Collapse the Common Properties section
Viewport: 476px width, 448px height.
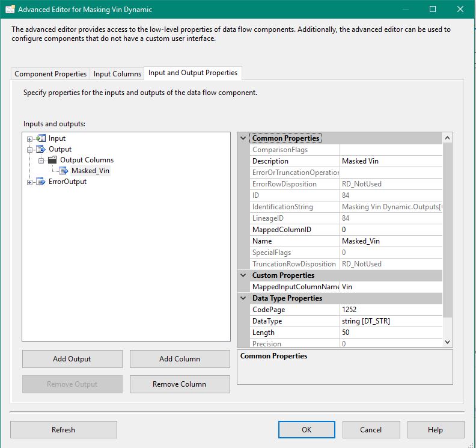(x=243, y=138)
